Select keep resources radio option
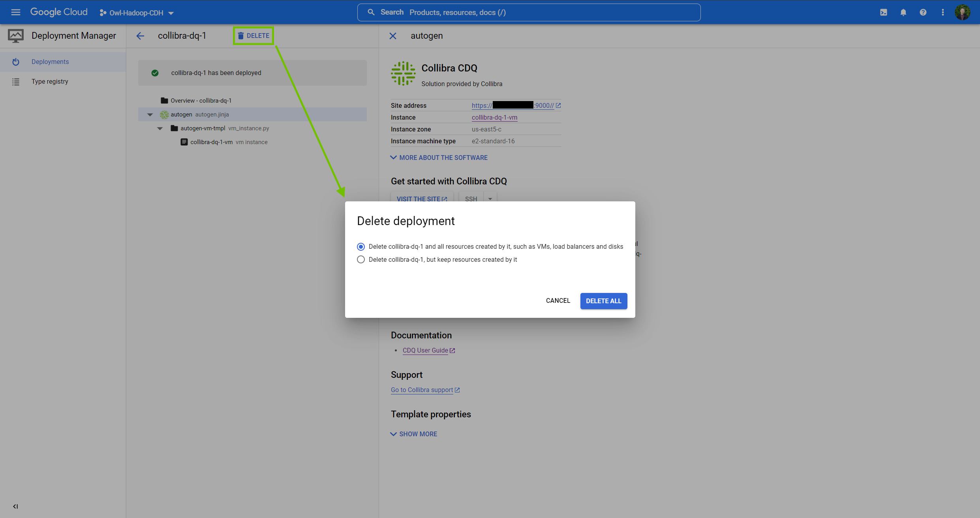Screen dimensions: 980x518 point(361,260)
